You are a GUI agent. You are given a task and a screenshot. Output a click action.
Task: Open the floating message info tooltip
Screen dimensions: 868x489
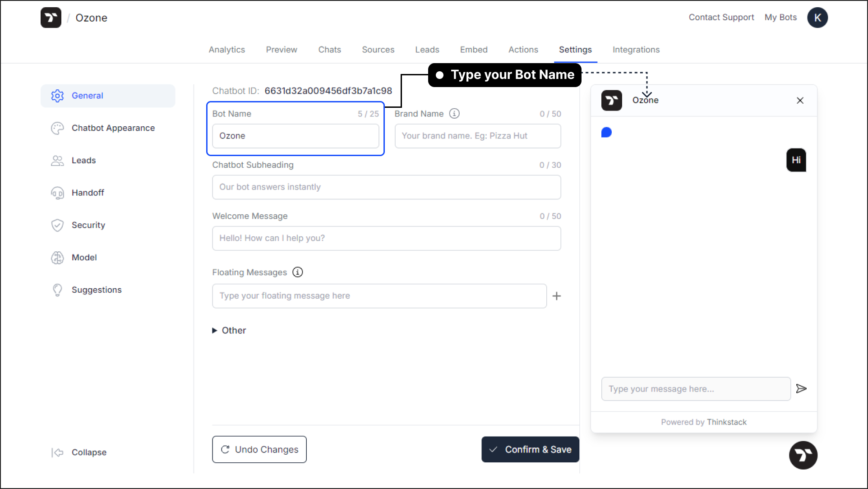(x=297, y=272)
